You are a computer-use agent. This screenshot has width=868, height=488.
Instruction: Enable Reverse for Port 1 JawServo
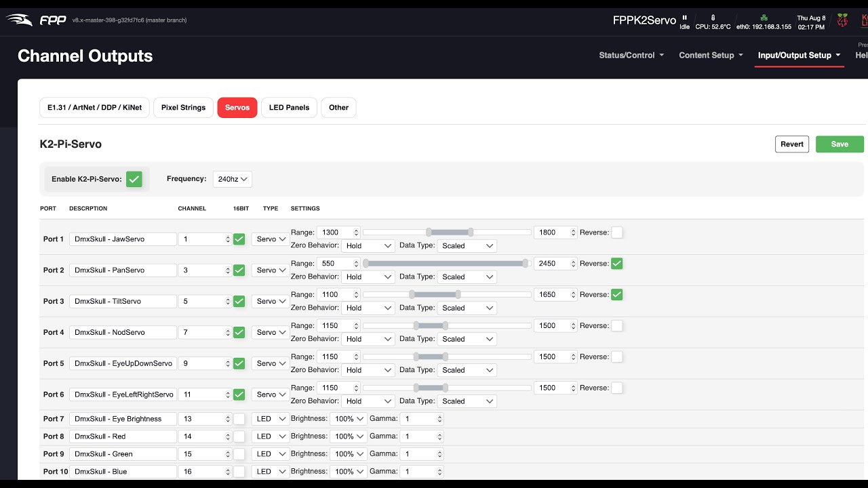click(x=616, y=232)
